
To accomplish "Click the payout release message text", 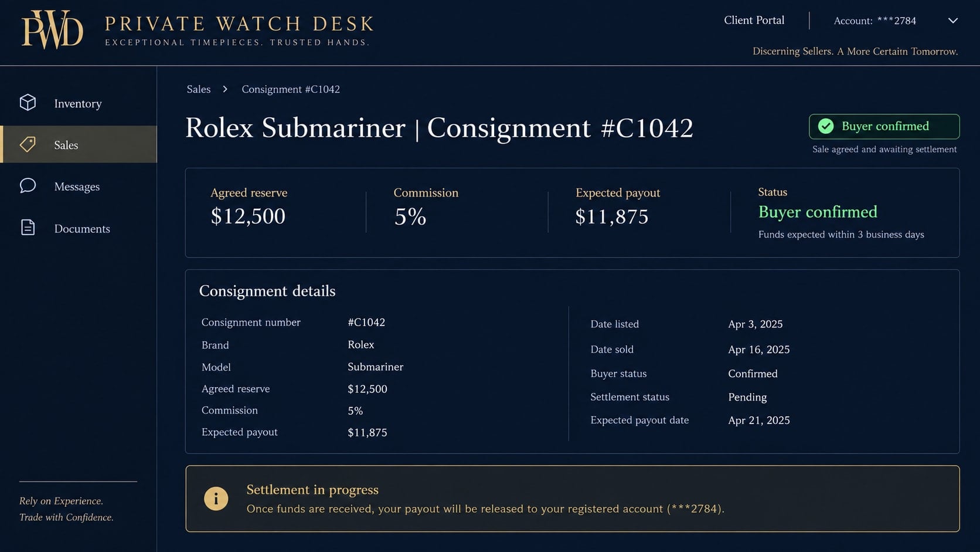I will (485, 509).
